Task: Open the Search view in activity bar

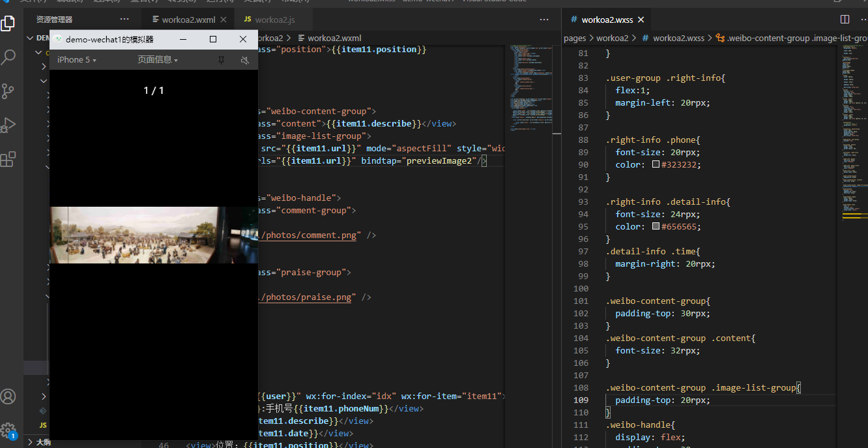Action: [x=8, y=57]
